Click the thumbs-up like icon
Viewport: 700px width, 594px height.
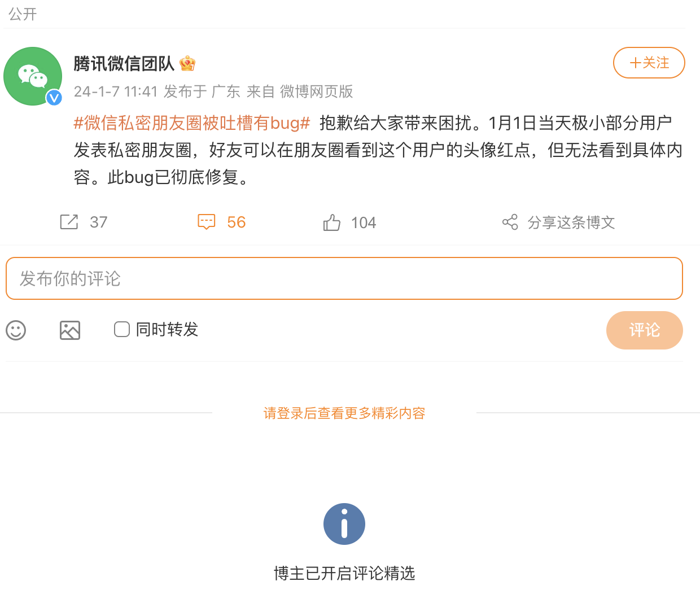click(331, 222)
